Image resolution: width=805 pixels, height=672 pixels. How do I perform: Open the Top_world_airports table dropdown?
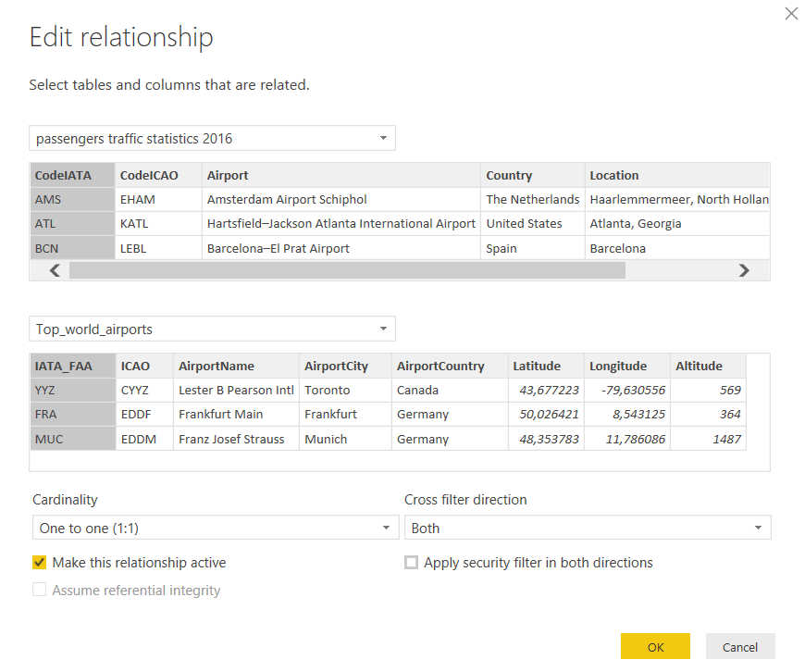[x=212, y=330]
